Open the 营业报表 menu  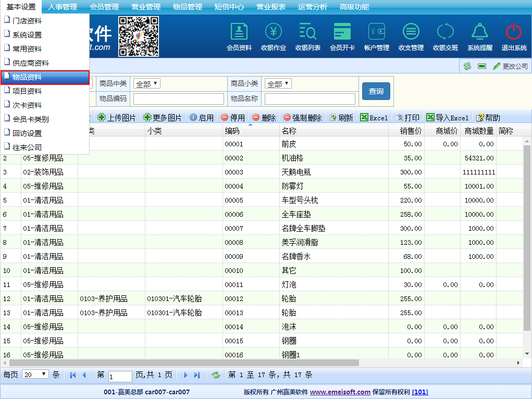(271, 7)
